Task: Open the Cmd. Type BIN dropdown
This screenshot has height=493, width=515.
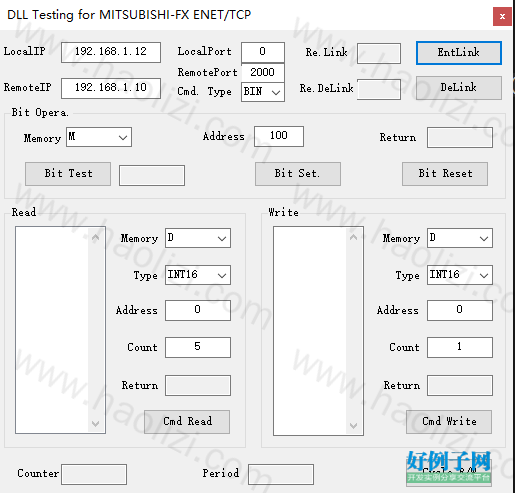Action: click(263, 92)
